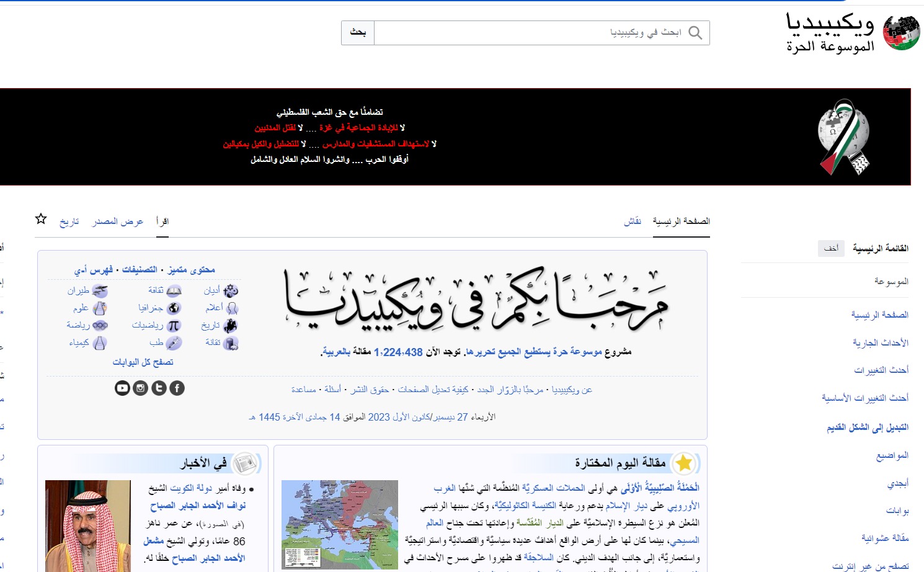
Task: Open أبجدي in sidebar menu
Action: tap(898, 483)
